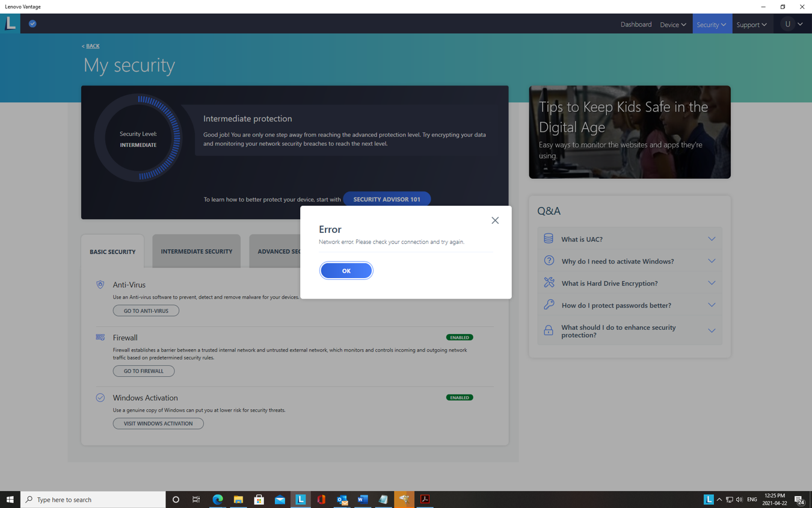Switch to the INTERMEDIATE SECURITY tab

[x=196, y=251]
